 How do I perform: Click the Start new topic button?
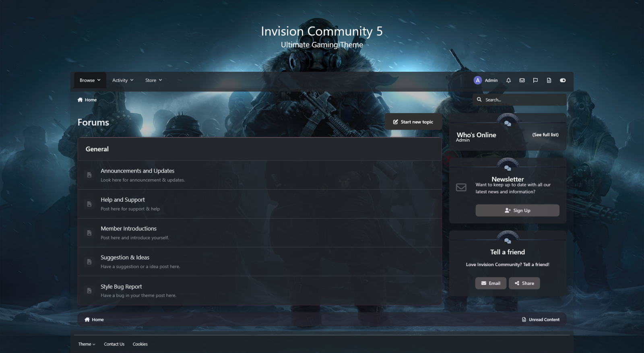point(413,122)
